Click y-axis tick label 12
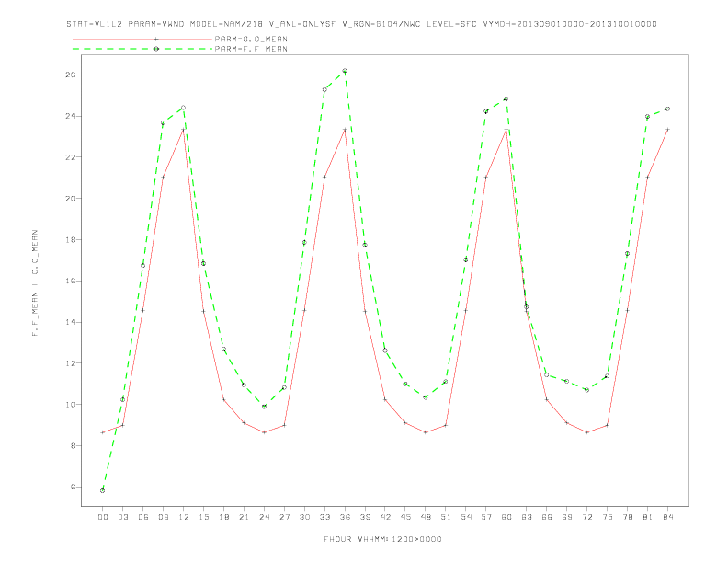 (x=71, y=363)
